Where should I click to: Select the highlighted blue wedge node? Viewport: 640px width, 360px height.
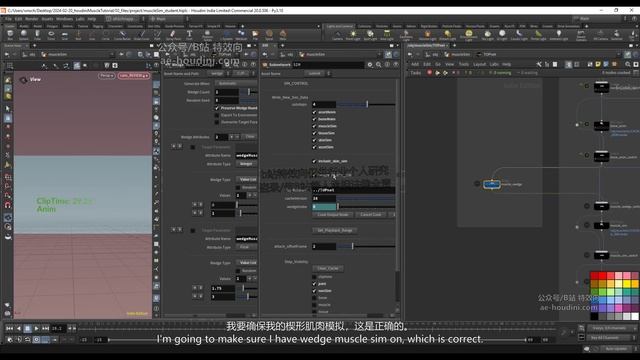(492, 184)
